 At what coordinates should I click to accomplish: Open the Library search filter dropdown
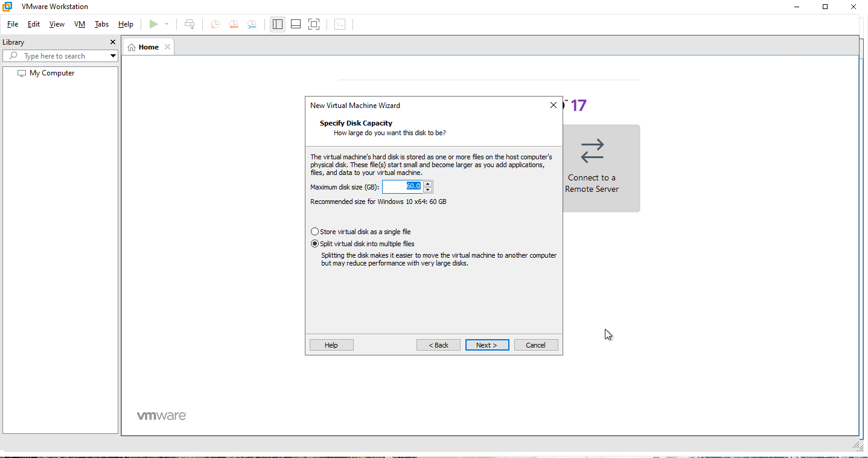coord(113,56)
